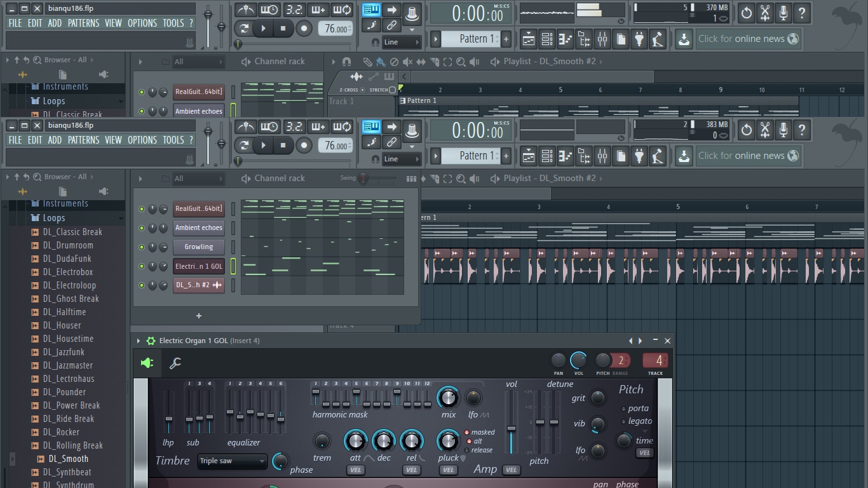Select DL_Smooth in the browser list

[x=69, y=459]
